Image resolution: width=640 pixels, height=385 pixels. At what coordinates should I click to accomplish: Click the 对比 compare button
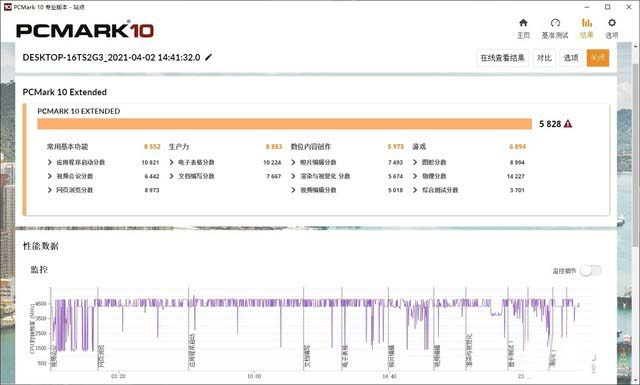(x=544, y=58)
